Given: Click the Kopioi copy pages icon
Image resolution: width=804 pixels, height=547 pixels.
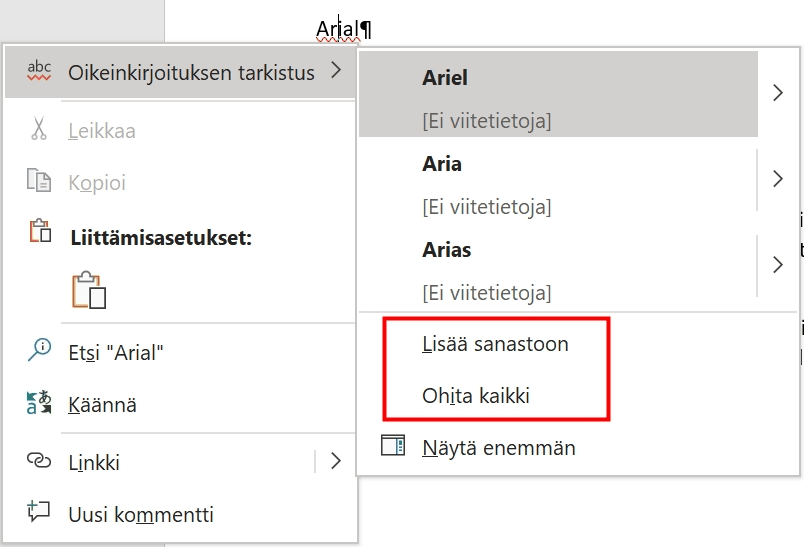Looking at the screenshot, I should coord(39,180).
